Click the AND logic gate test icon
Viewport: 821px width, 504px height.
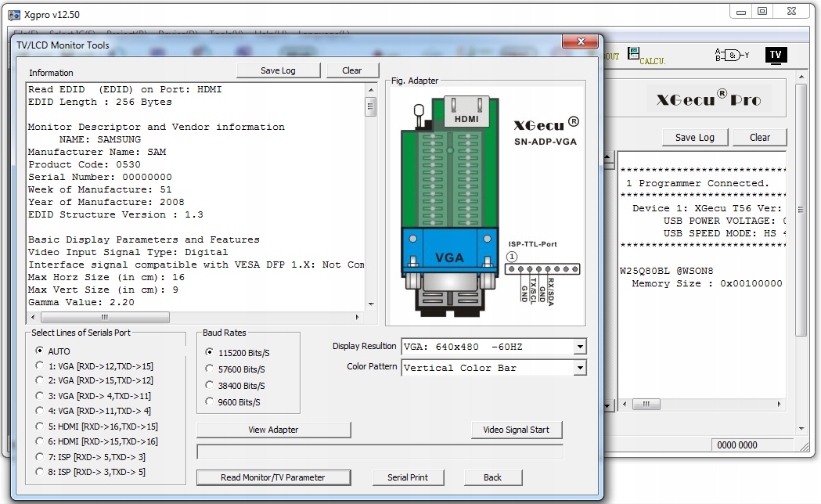731,55
